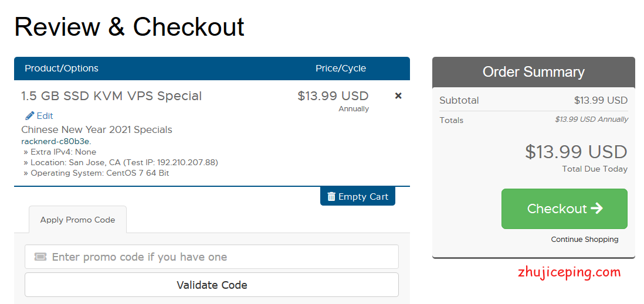Click the ticket icon in the promo field
The height and width of the screenshot is (304, 644).
(x=40, y=257)
